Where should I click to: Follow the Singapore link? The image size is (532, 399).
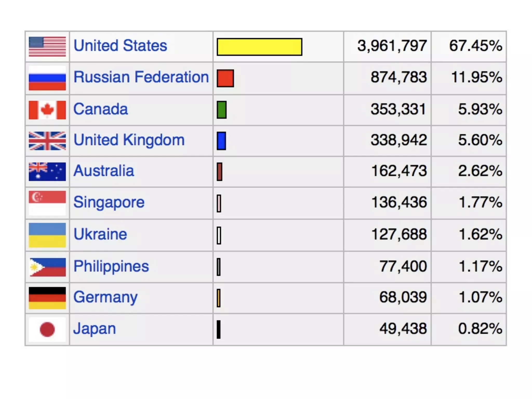coord(109,202)
